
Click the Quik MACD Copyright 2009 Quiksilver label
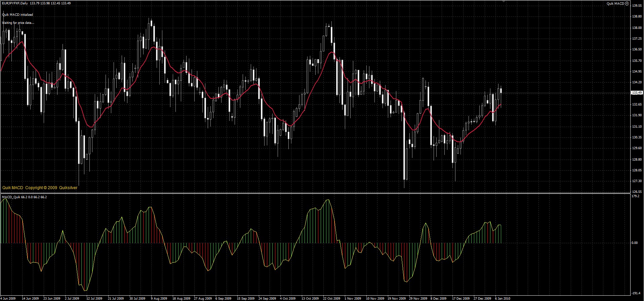tap(40, 188)
